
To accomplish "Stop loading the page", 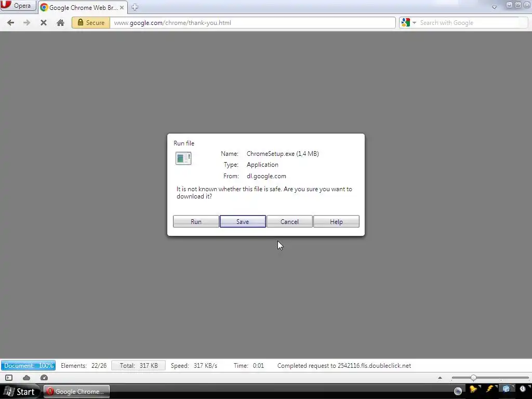I will [44, 23].
